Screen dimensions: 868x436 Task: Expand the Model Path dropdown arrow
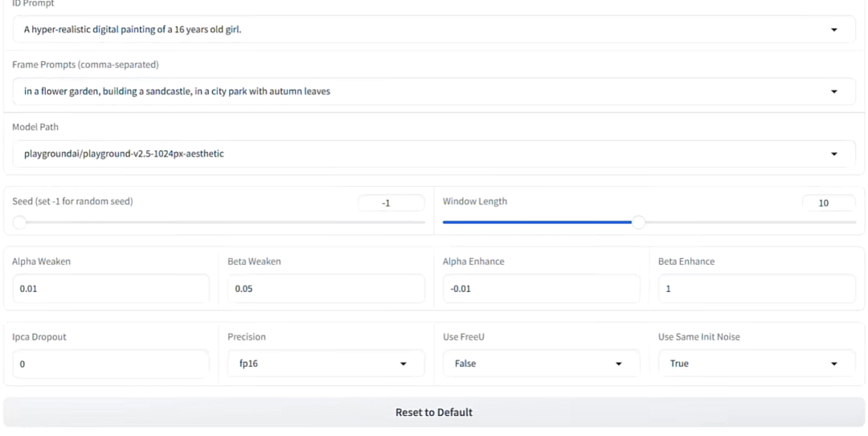tap(833, 154)
